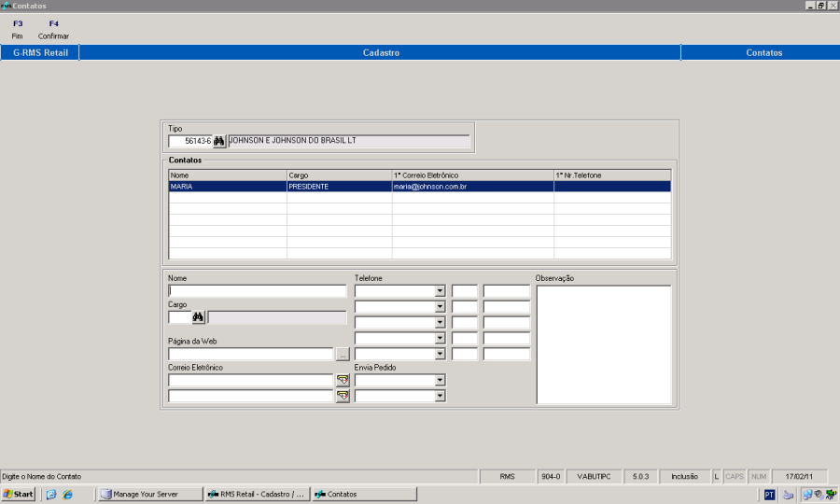Open the Tipo lookup binoculars icon
Screen dimensions: 840x504
pos(219,141)
